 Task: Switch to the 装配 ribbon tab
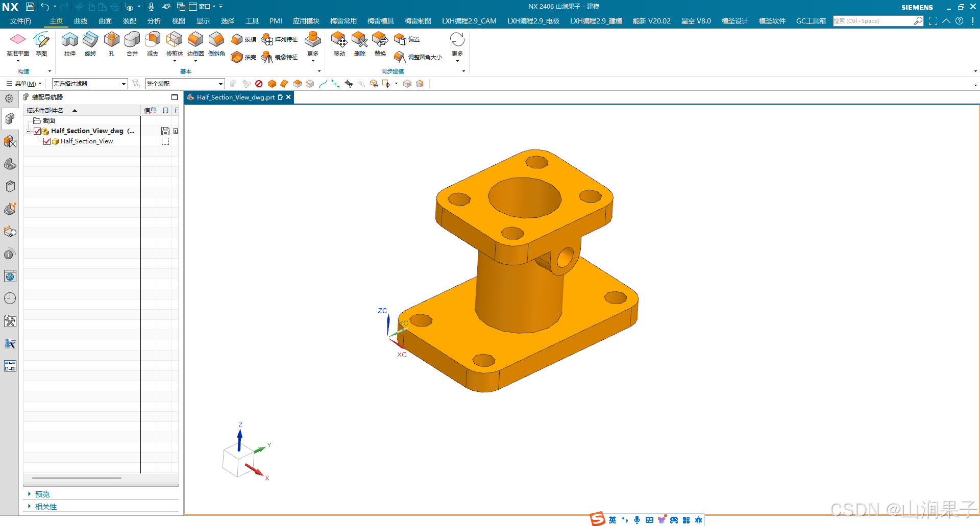[130, 21]
